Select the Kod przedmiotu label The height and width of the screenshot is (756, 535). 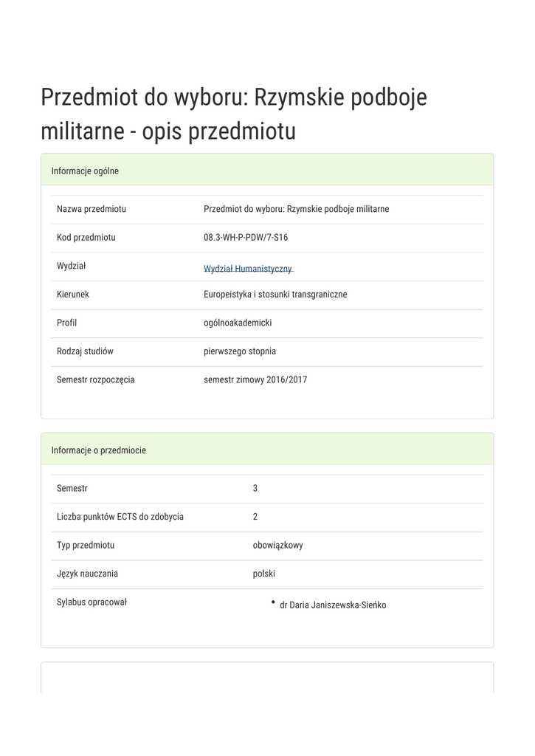tap(86, 238)
